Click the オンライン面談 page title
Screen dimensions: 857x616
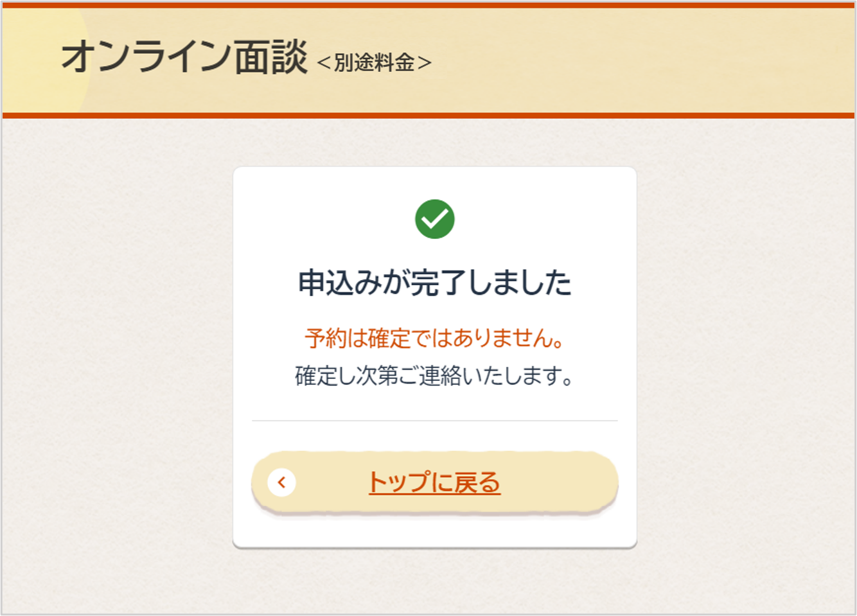(x=185, y=57)
